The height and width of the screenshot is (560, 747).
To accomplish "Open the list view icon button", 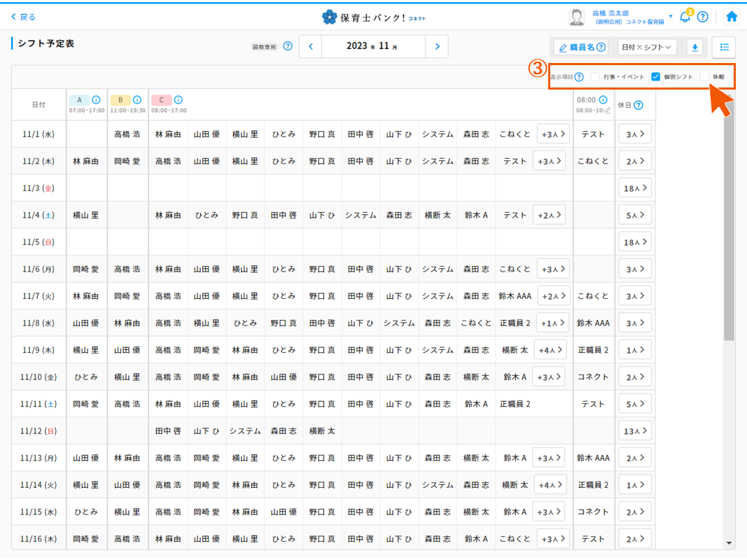I will click(724, 48).
